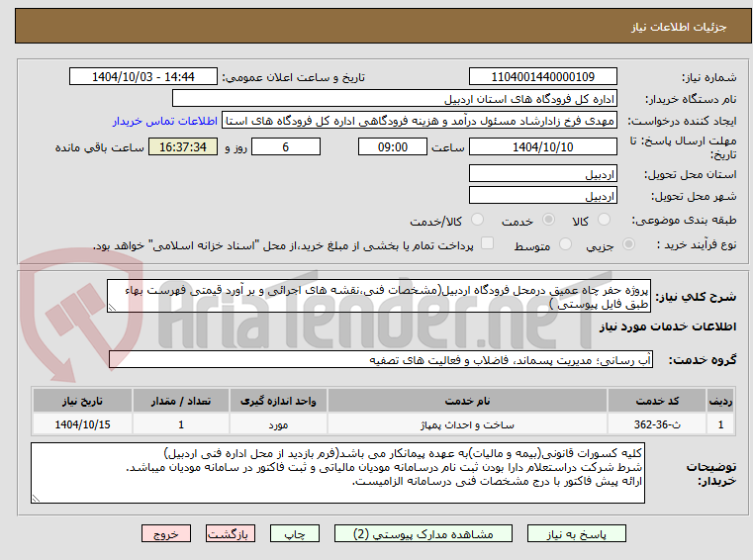
Task: Click the چاپ print button
Action: 295,533
